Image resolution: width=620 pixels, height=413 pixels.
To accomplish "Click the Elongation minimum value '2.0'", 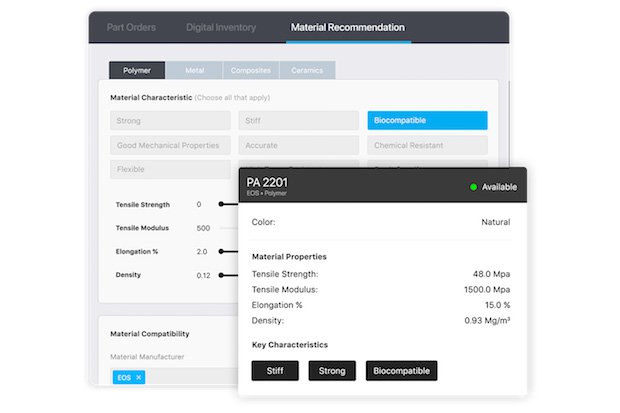I will 202,252.
